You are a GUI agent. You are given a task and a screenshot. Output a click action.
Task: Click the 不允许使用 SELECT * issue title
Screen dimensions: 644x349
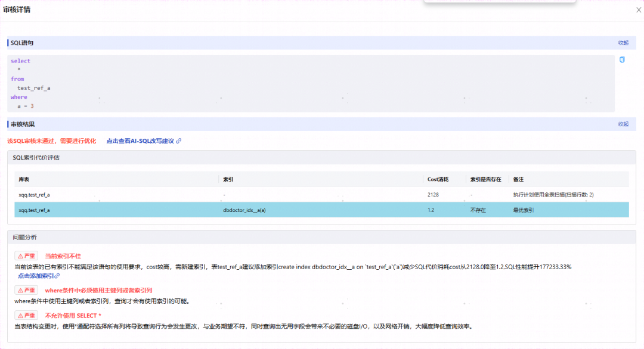click(x=73, y=316)
